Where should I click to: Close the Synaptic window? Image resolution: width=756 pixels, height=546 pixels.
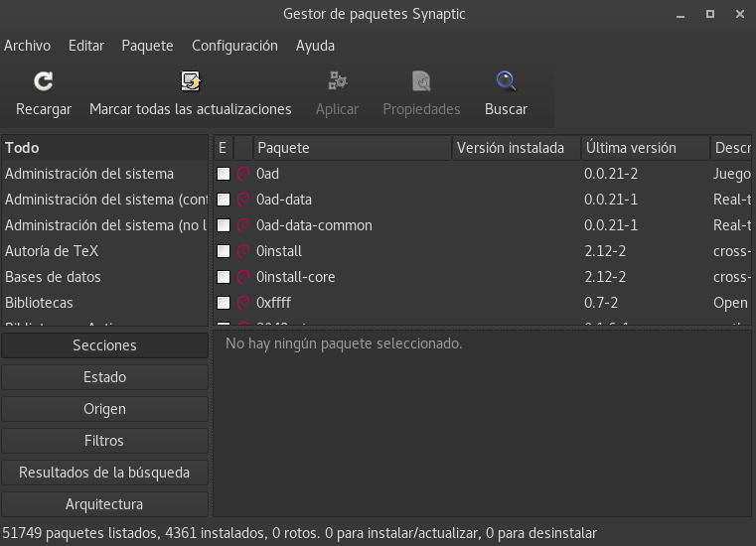click(x=740, y=15)
